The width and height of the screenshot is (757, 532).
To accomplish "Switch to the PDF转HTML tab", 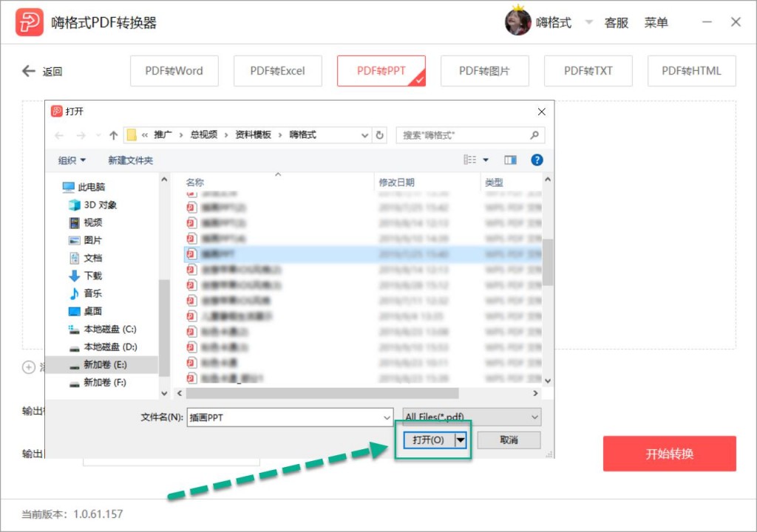I will pyautogui.click(x=691, y=71).
